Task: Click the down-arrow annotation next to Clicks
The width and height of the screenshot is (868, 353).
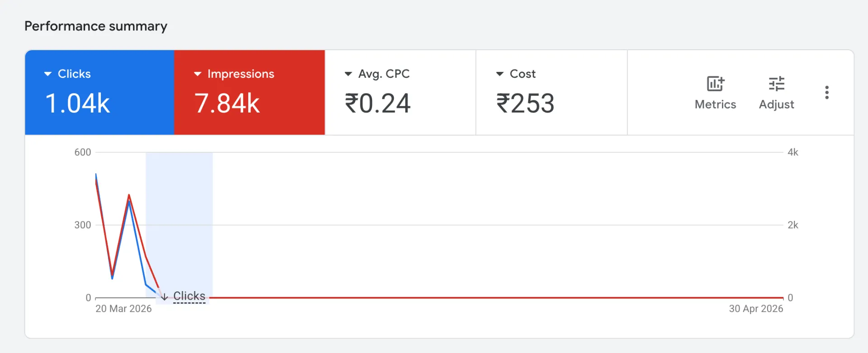Action: (165, 297)
